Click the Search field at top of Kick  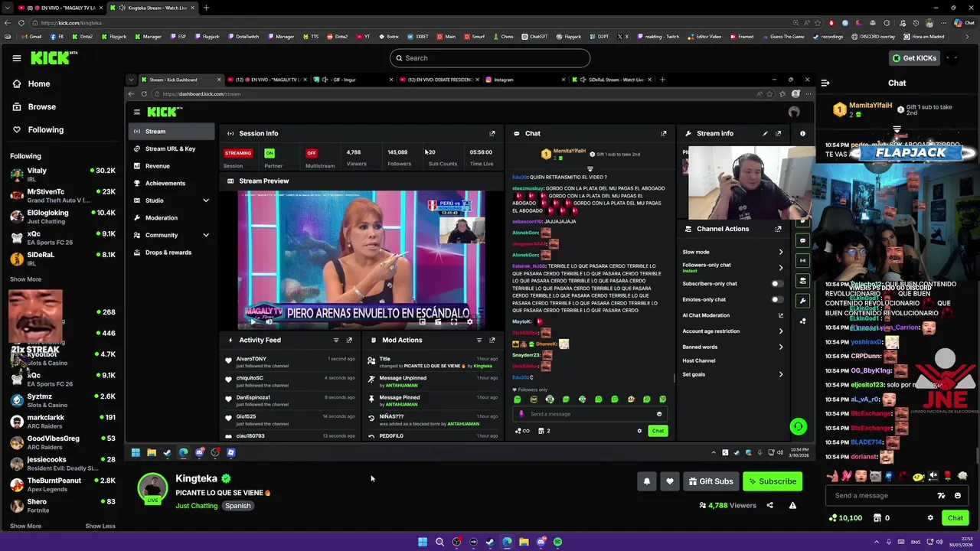pos(490,58)
